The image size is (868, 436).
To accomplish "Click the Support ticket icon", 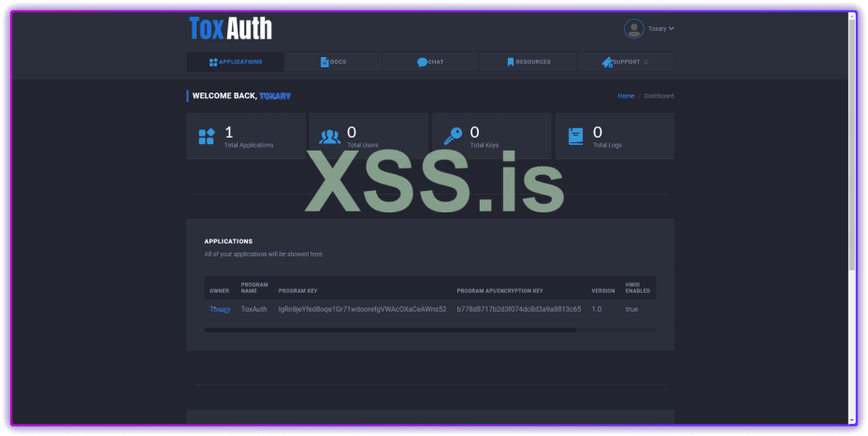I will pyautogui.click(x=607, y=62).
